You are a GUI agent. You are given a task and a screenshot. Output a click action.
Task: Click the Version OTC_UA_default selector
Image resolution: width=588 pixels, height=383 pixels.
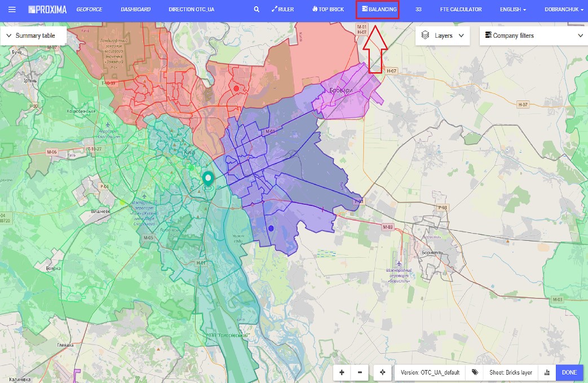point(431,372)
